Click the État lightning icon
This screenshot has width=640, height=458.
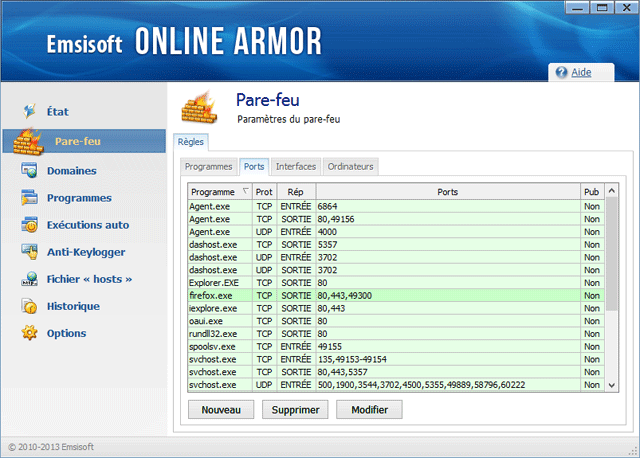[29, 111]
